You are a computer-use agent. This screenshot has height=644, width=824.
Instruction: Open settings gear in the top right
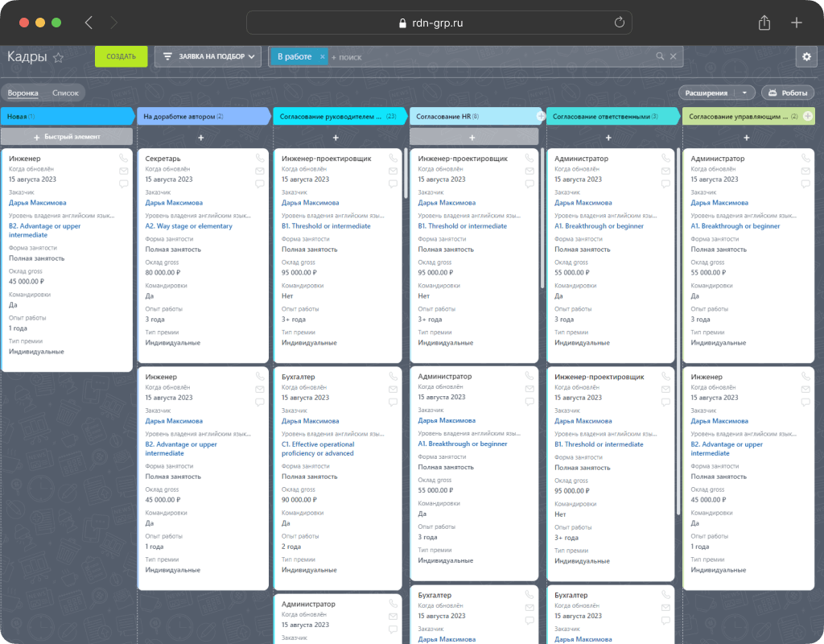(x=806, y=56)
